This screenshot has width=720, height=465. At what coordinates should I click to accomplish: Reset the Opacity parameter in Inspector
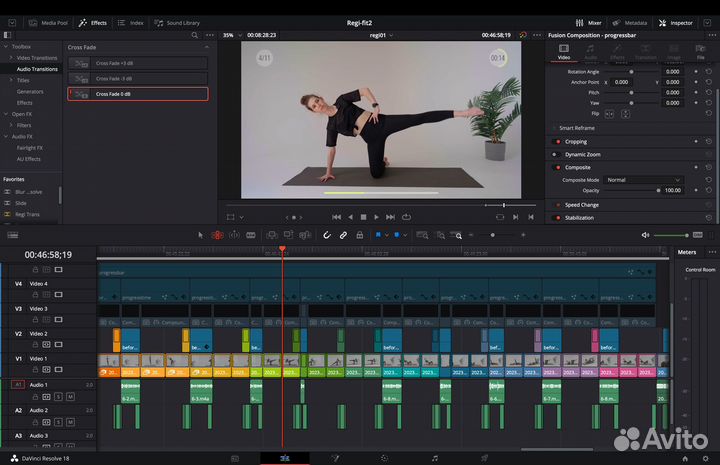click(x=709, y=190)
